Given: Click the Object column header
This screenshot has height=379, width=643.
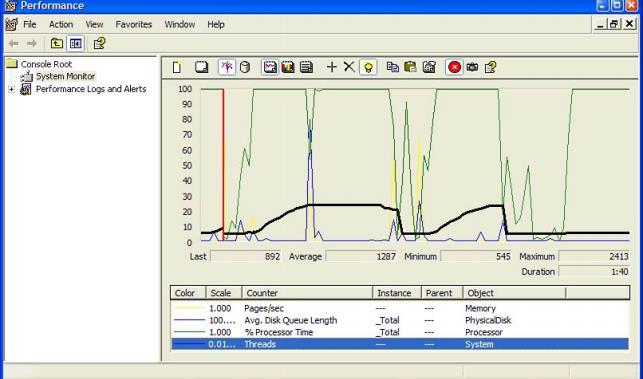Looking at the screenshot, I should (x=514, y=293).
